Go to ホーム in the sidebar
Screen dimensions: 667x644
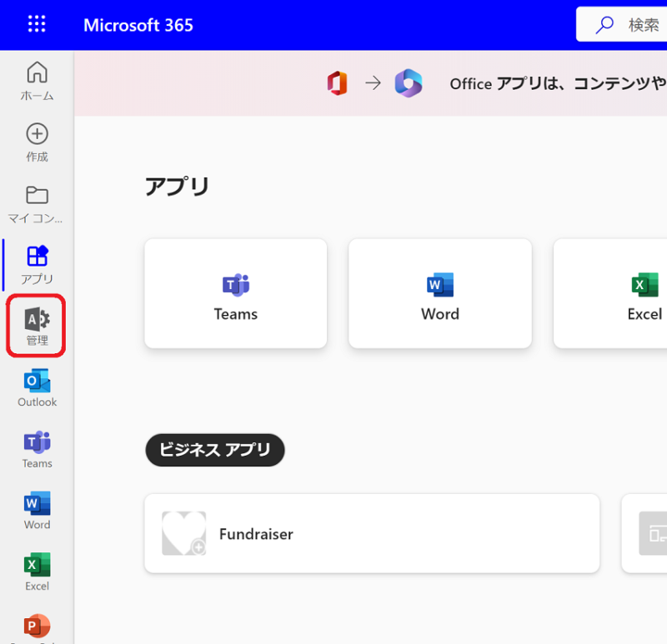click(x=37, y=81)
